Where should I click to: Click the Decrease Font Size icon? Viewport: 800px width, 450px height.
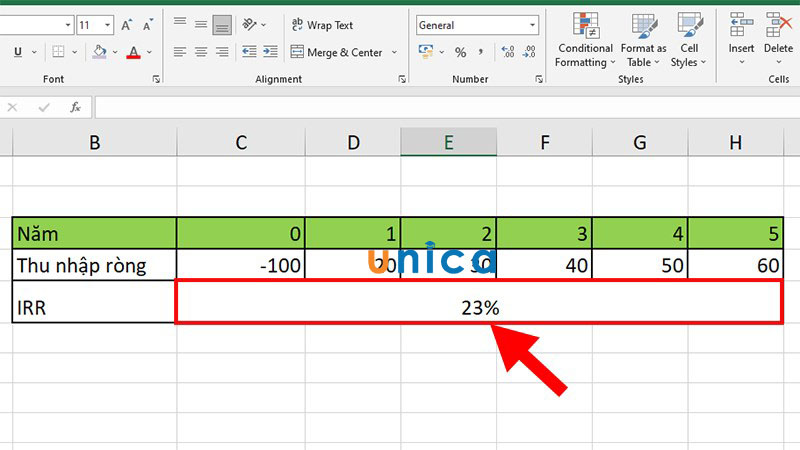coord(147,25)
